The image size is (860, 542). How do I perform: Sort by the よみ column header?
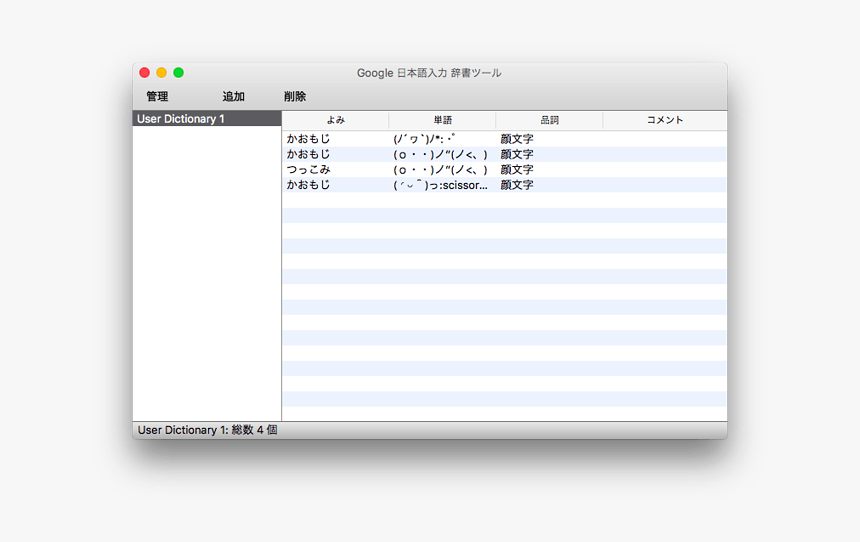[335, 120]
